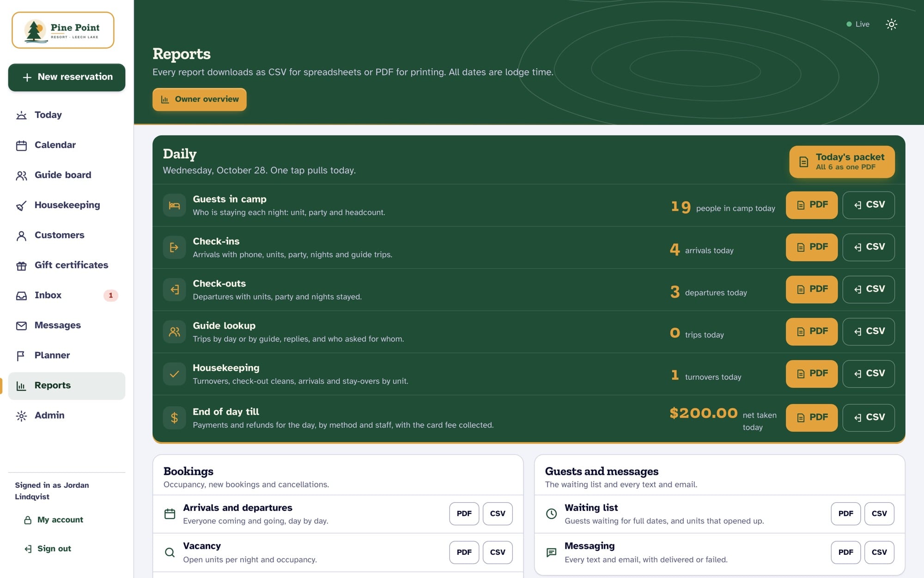Click the Pine Point resort logo
Screen dimensions: 924x578
[x=63, y=30]
